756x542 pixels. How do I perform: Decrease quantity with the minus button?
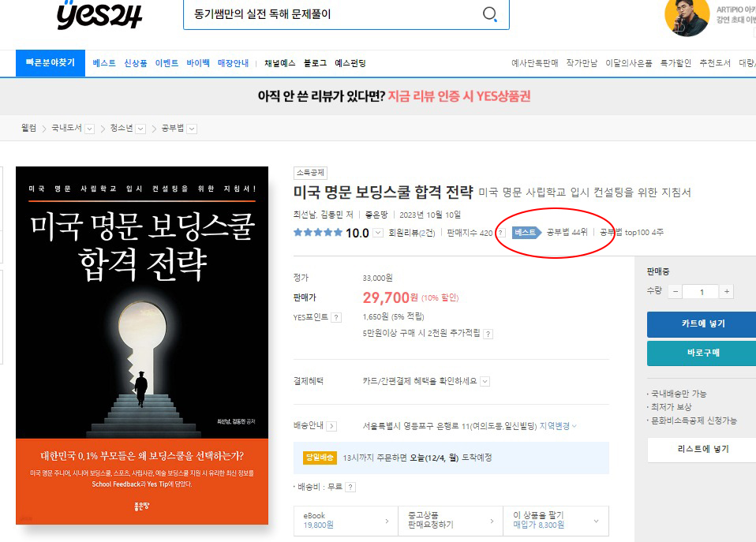click(x=676, y=292)
